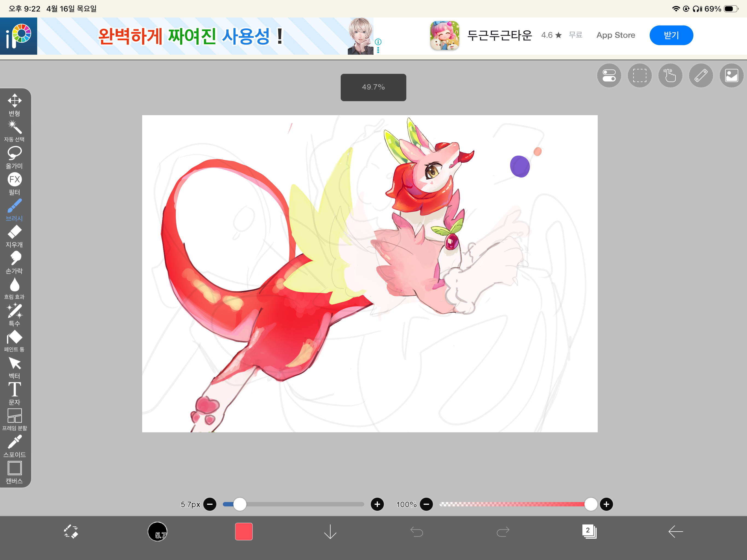Select the Eyedropper (스포이드) tool

click(x=14, y=446)
